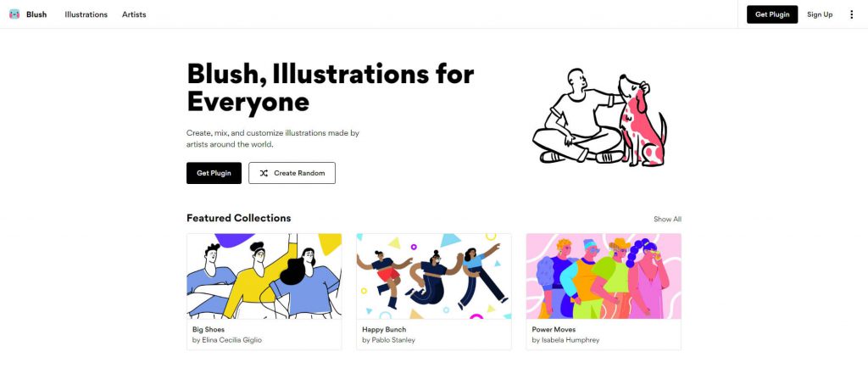Screen dimensions: 868x368
Task: Click the Happy Bunch title text
Action: click(x=384, y=330)
